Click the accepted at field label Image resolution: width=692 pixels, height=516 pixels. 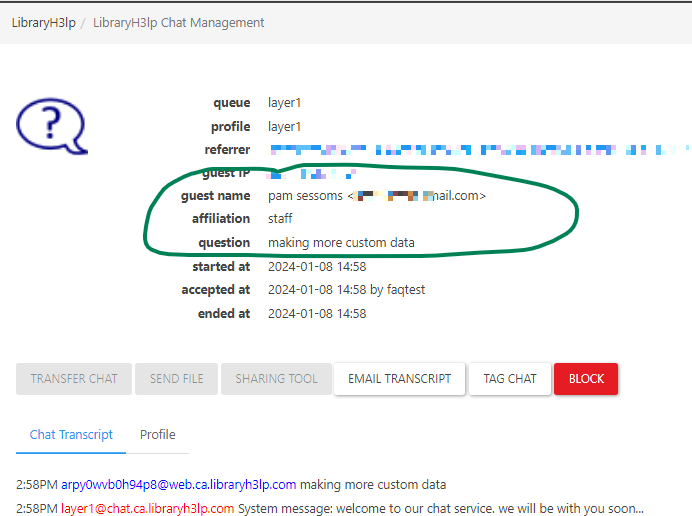[216, 290]
